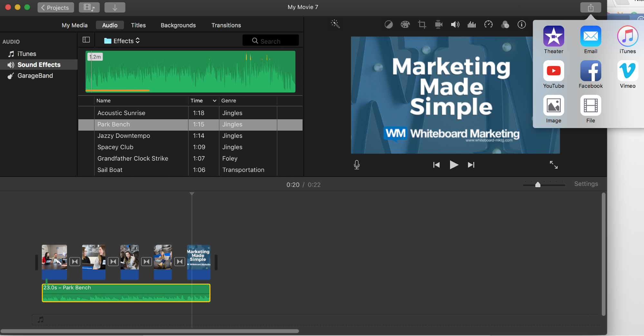Open timeline Settings
Viewport: 644px width, 336px height.
[586, 184]
